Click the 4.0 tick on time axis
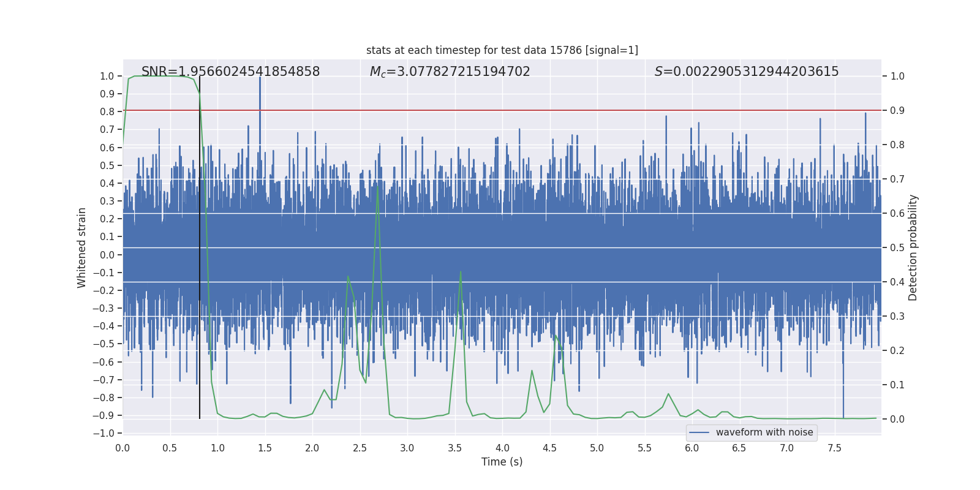 502,448
